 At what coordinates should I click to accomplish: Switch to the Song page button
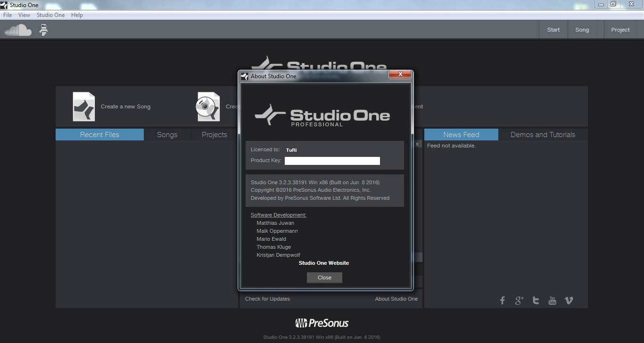[582, 30]
